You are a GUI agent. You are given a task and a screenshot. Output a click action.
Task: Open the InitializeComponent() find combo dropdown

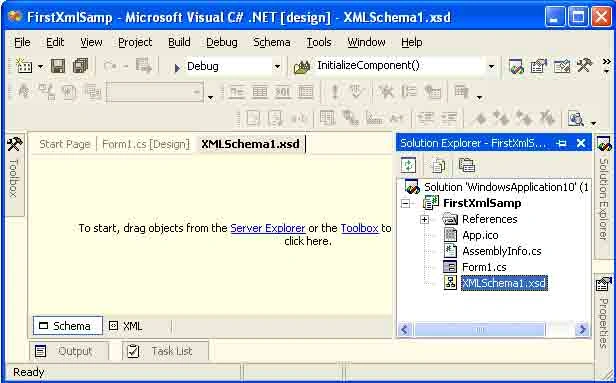coord(491,67)
